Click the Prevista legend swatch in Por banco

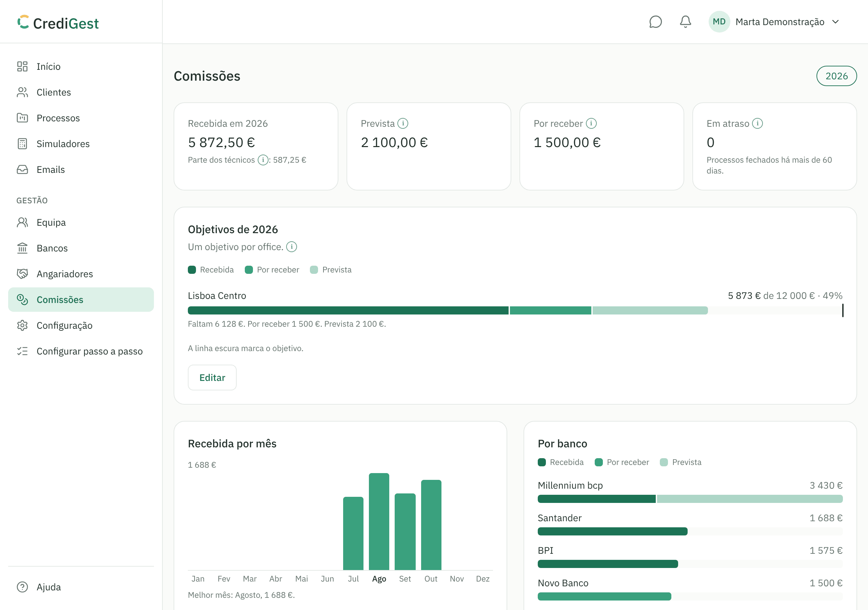(664, 462)
